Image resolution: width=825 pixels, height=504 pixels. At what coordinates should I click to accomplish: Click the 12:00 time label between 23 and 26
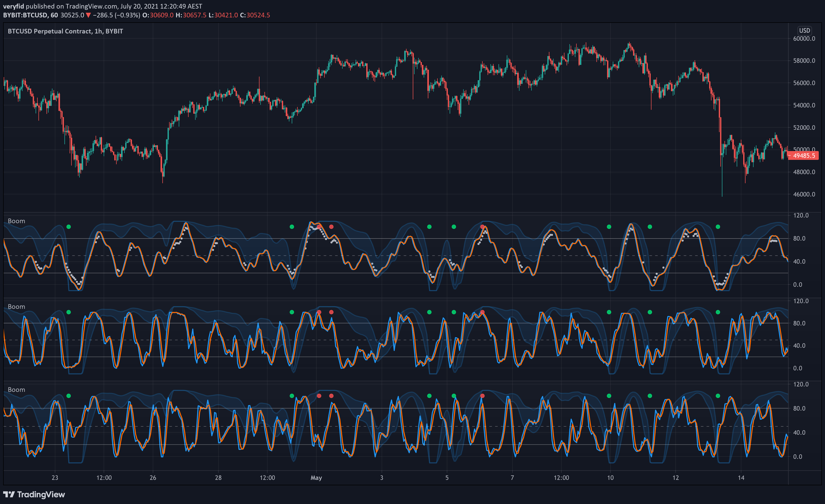pyautogui.click(x=104, y=478)
